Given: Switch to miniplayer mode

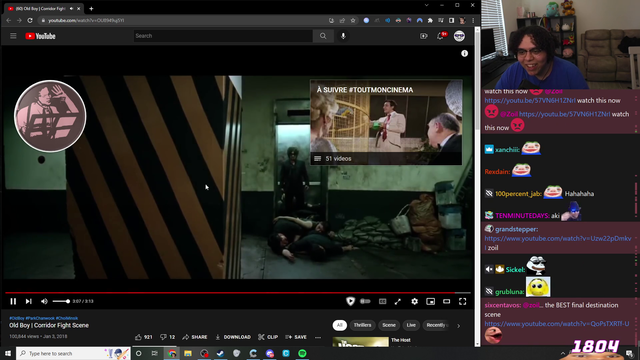Looking at the screenshot, I should 431,301.
